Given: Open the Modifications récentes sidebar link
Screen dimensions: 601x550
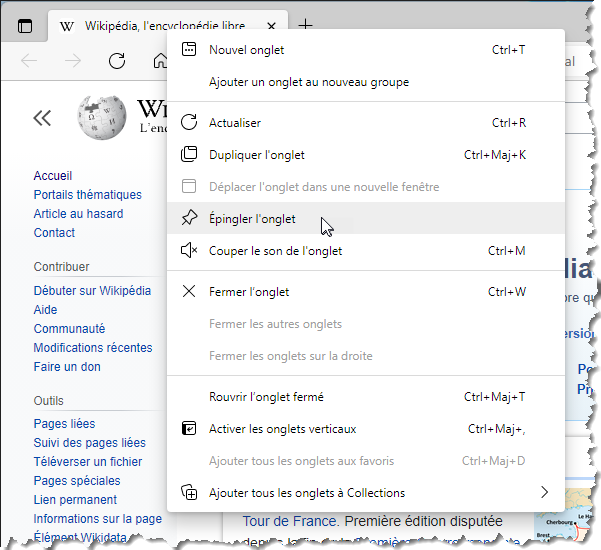Looking at the screenshot, I should tap(93, 348).
